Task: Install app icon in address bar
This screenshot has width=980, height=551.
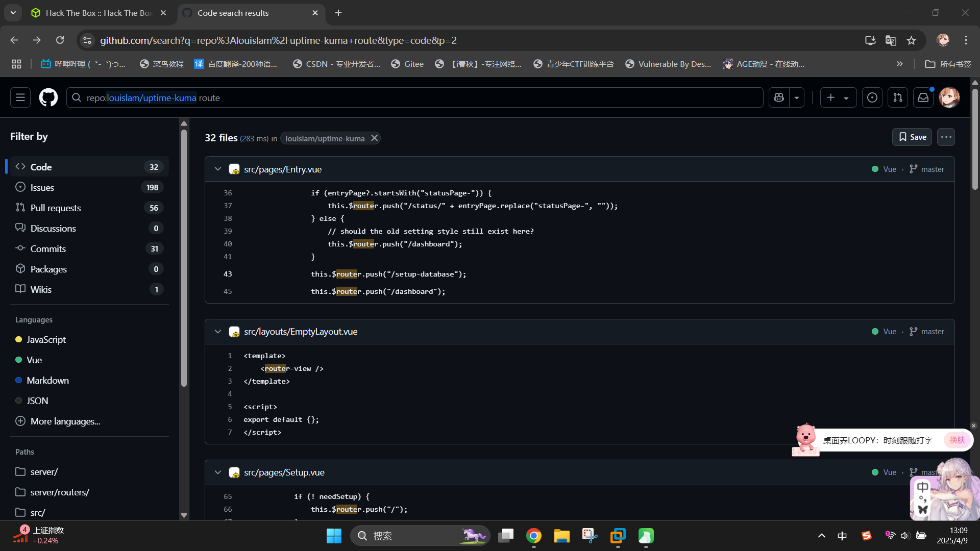Action: point(870,40)
